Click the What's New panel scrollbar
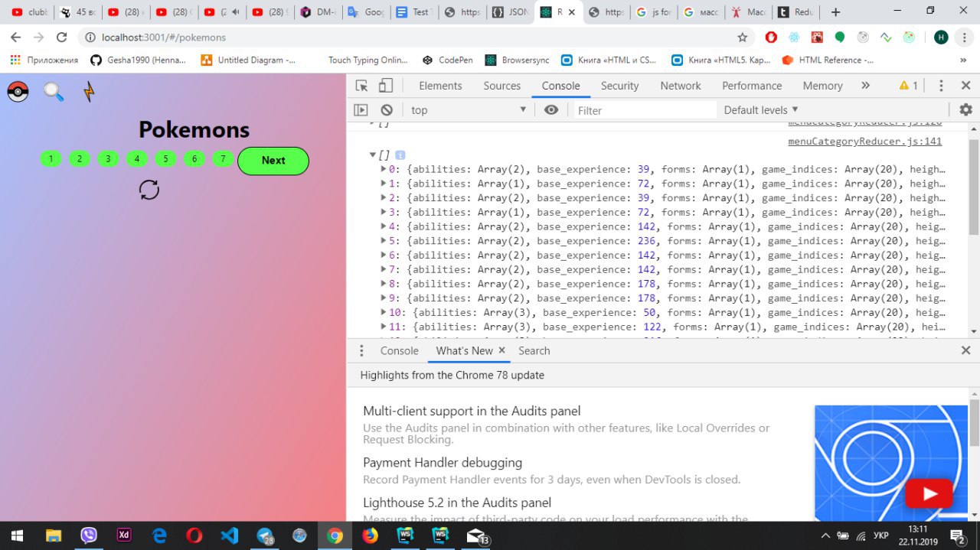 975,422
